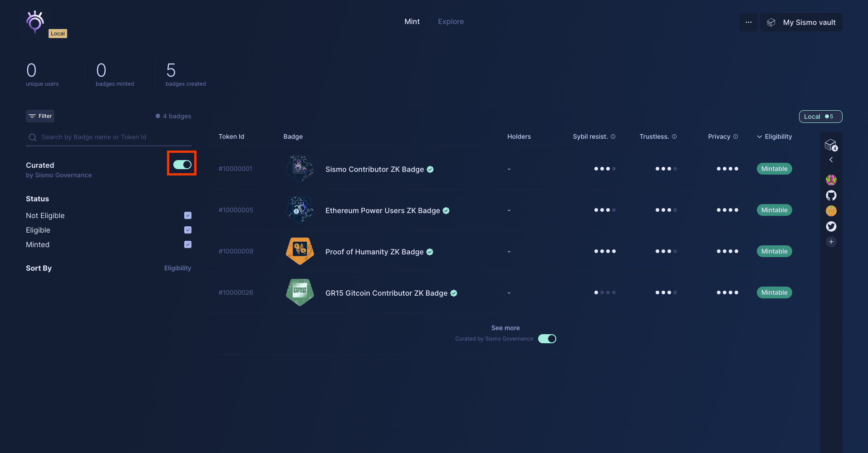Click Mintable tag for Sismo Contributor badge
The height and width of the screenshot is (453, 868).
(x=774, y=169)
